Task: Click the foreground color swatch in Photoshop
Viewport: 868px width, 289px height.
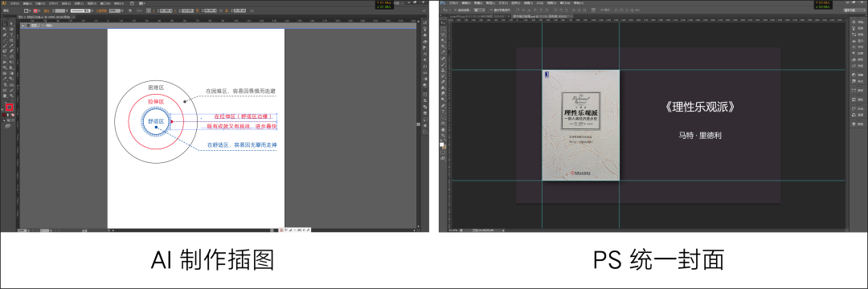Action: coord(442,144)
